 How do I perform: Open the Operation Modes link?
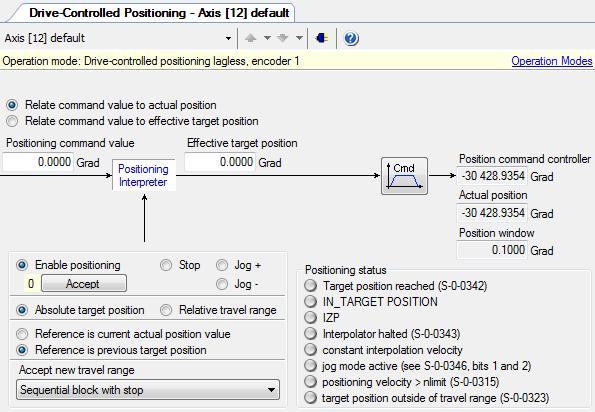pyautogui.click(x=552, y=61)
